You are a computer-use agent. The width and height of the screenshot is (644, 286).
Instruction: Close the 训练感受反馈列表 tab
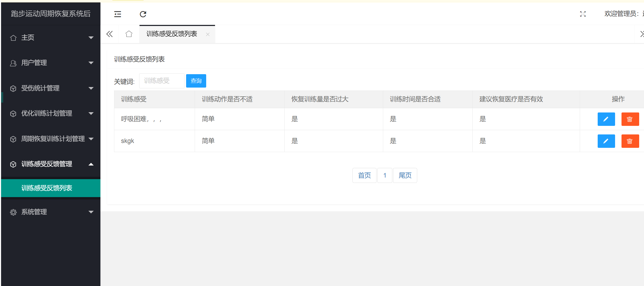pyautogui.click(x=208, y=34)
